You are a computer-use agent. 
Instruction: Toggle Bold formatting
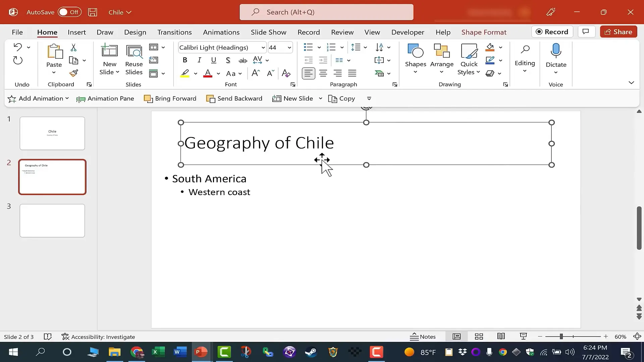pos(185,60)
